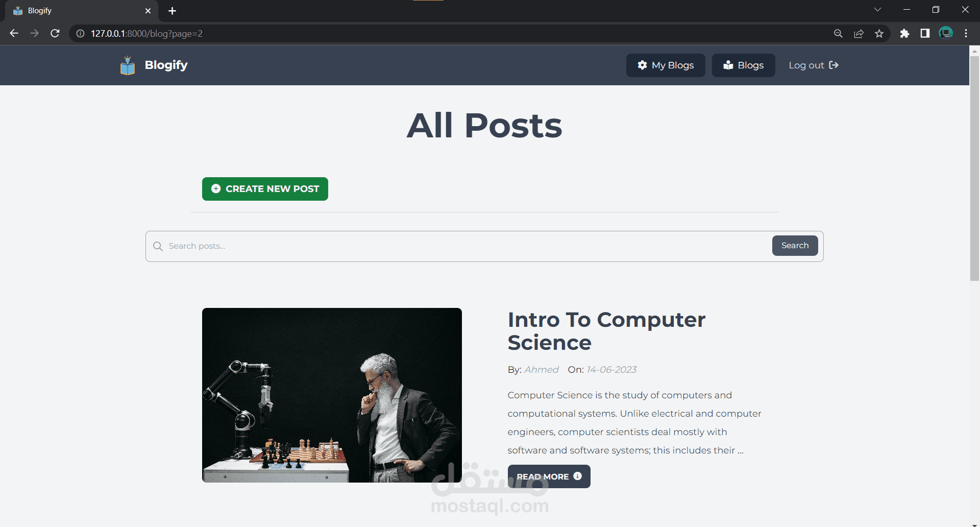The image size is (980, 527).
Task: Toggle the browser side panel icon
Action: (925, 34)
